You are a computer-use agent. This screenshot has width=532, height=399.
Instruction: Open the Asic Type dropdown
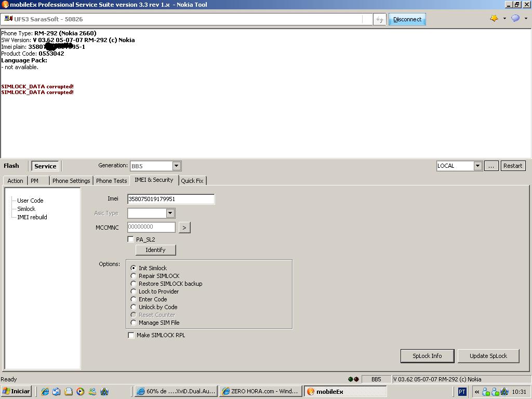[x=170, y=213]
